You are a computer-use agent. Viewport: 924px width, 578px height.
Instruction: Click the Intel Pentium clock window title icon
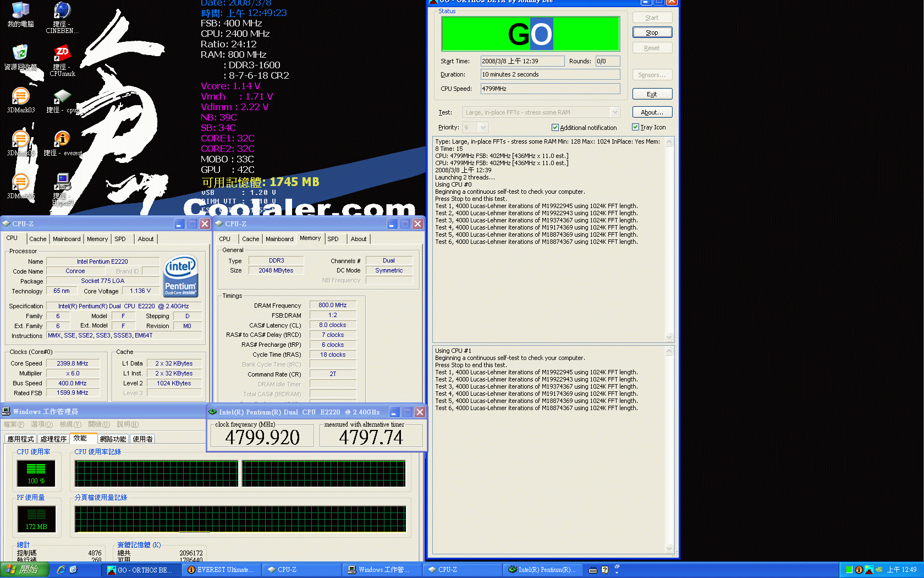(x=213, y=412)
